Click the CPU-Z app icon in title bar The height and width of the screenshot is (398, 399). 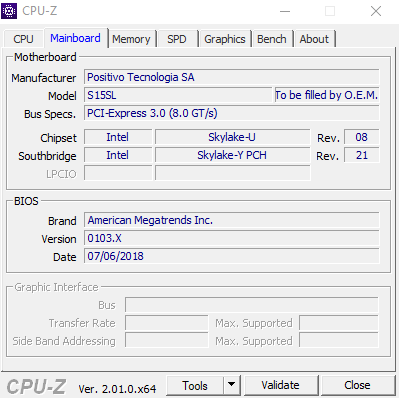click(9, 11)
